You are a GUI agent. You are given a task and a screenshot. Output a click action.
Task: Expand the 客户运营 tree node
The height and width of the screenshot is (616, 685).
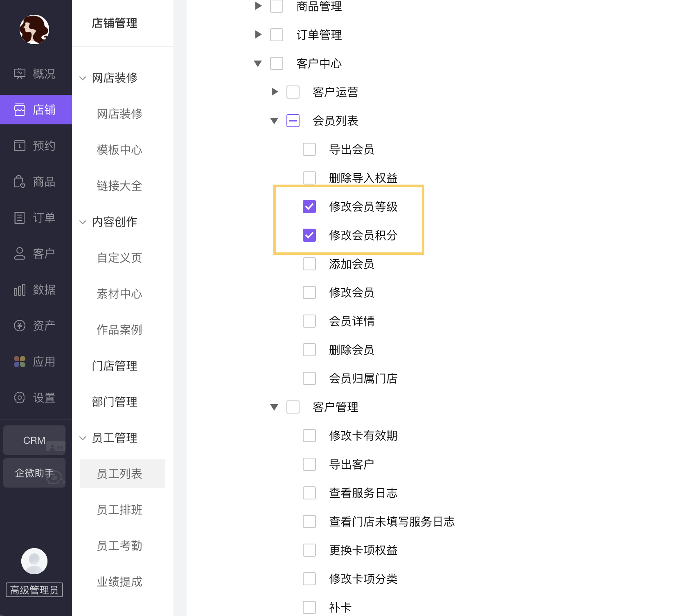pos(274,92)
